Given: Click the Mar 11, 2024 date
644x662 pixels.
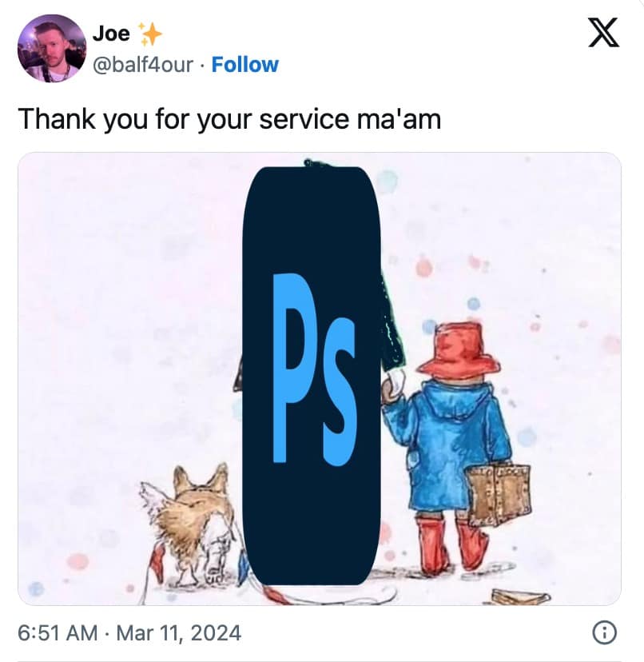Looking at the screenshot, I should click(178, 633).
